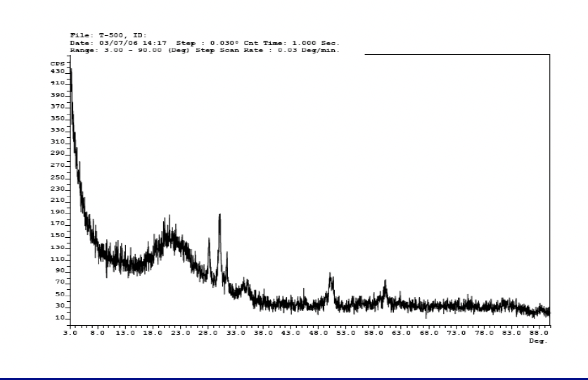The image size is (588, 380).
Task: Click the 58.0 x-axis tick label
Action: pyautogui.click(x=373, y=333)
